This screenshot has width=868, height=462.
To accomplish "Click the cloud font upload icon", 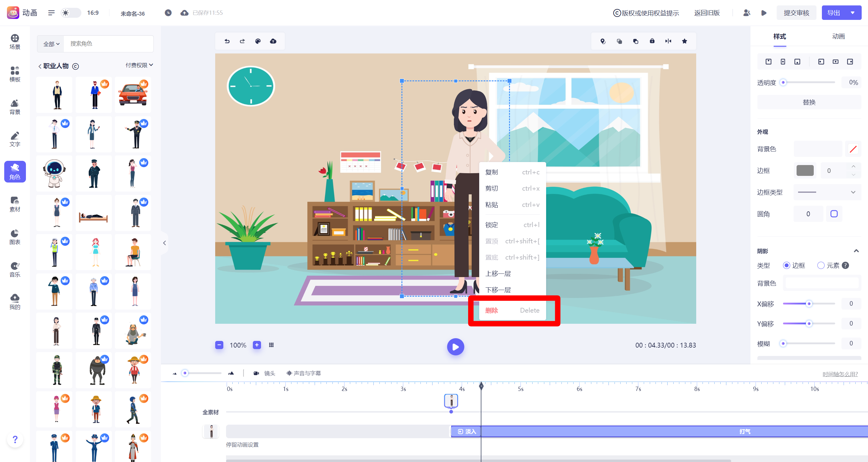I will click(273, 41).
